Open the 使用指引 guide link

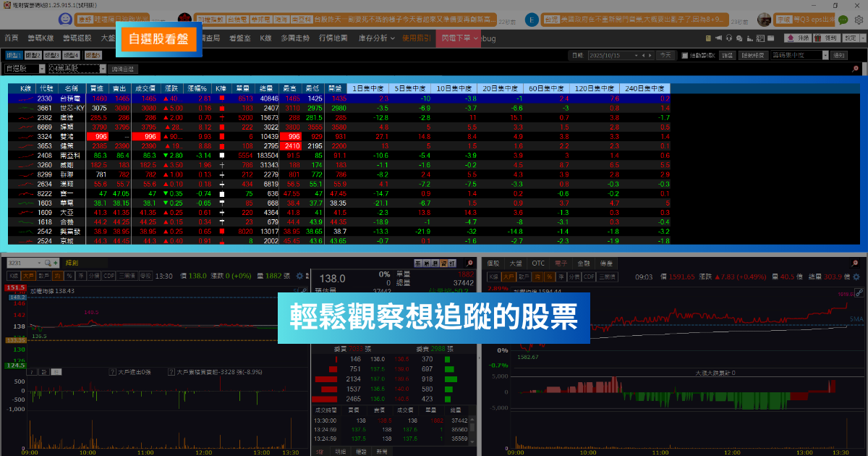(417, 38)
